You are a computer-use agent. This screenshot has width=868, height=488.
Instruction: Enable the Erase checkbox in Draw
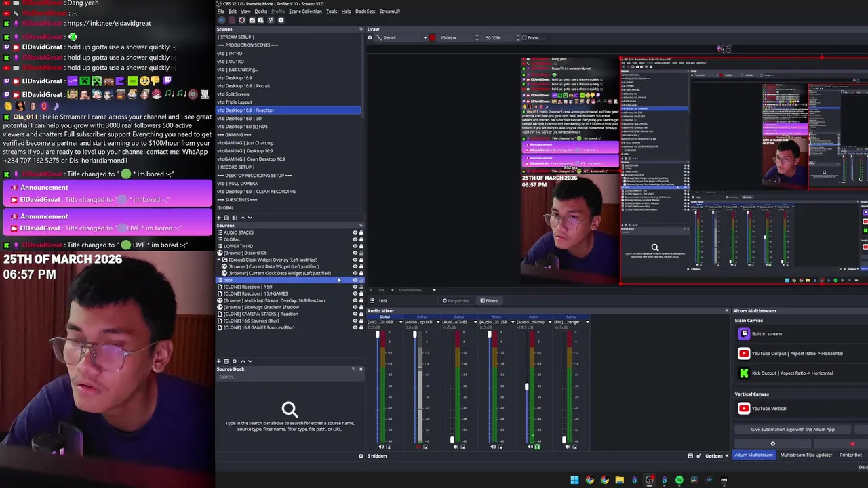tap(524, 38)
